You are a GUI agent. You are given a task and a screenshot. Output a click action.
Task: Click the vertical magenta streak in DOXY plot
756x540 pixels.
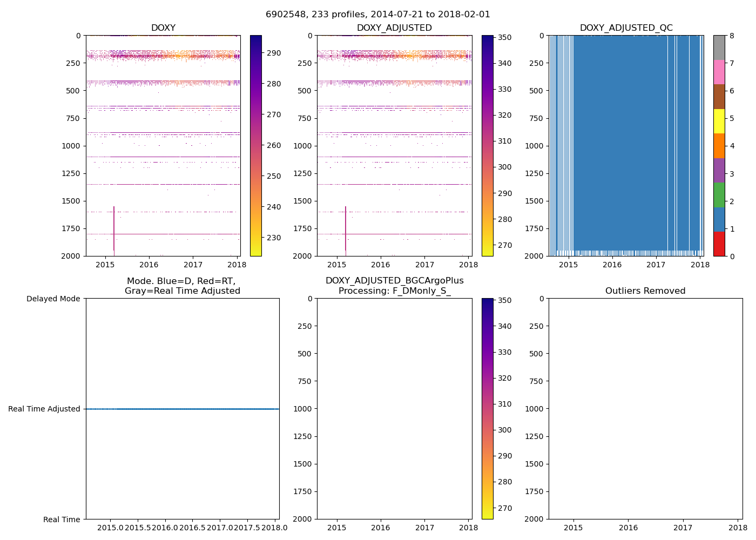[114, 227]
